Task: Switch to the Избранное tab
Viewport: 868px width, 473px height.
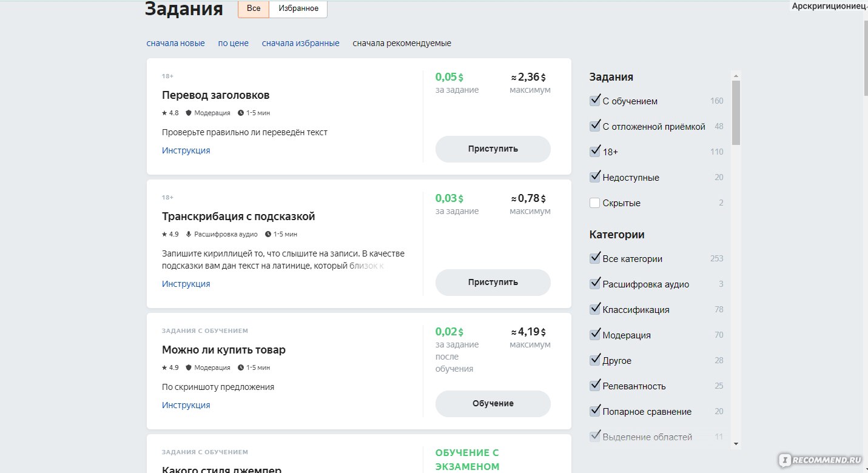Action: [x=298, y=8]
